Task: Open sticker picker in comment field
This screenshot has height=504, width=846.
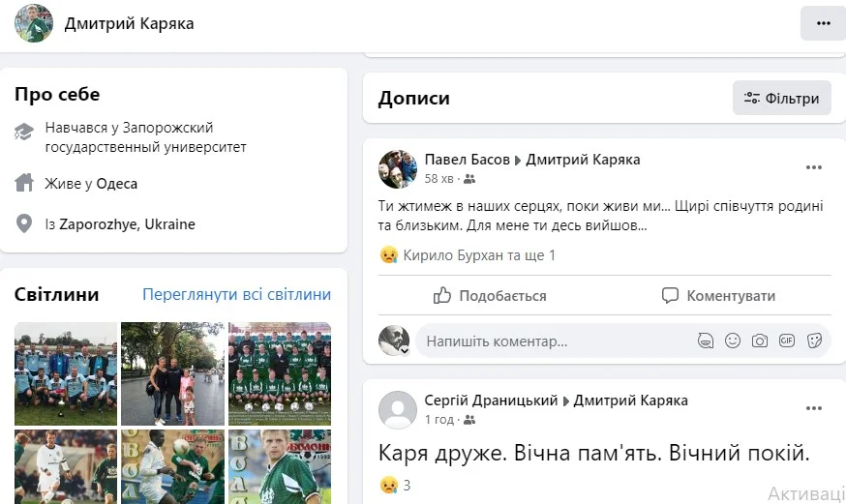Action: (x=814, y=341)
